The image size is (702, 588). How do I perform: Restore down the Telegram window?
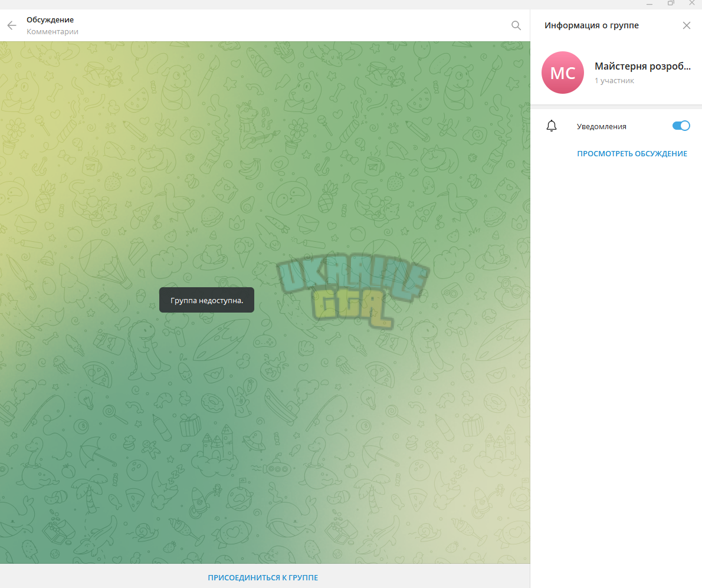[671, 3]
